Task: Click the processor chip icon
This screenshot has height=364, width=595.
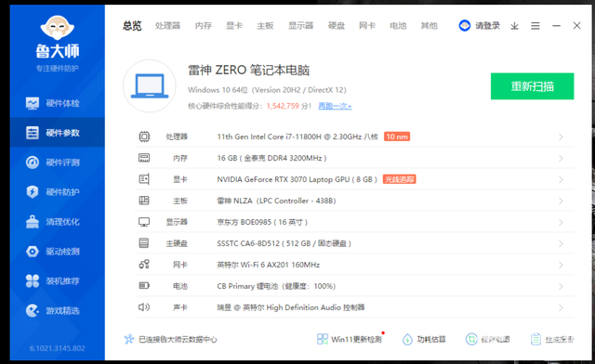Action: coord(144,136)
